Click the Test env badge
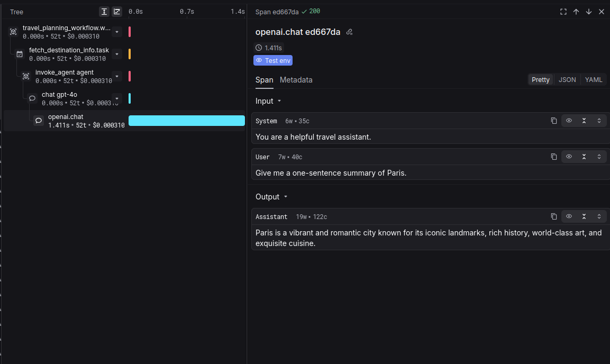The height and width of the screenshot is (364, 610). point(273,60)
